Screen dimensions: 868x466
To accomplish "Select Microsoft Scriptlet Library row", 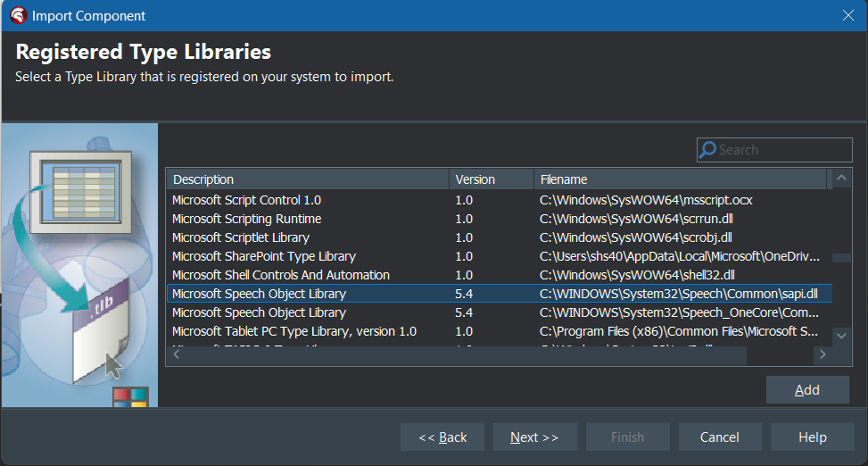I will [x=500, y=237].
